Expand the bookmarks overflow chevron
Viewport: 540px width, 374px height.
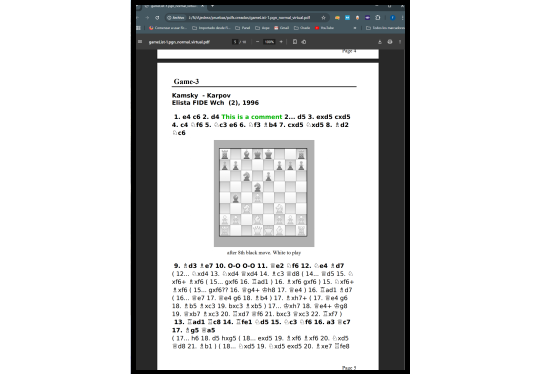[x=355, y=28]
